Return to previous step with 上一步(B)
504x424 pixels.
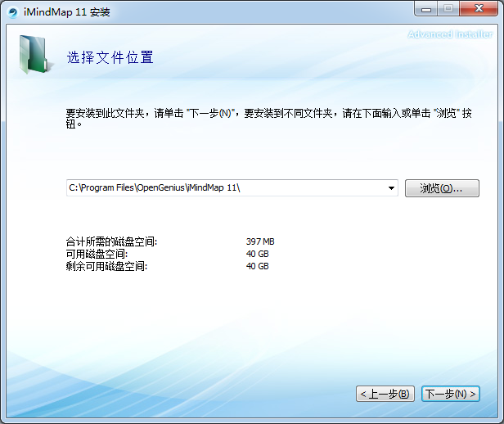click(385, 394)
